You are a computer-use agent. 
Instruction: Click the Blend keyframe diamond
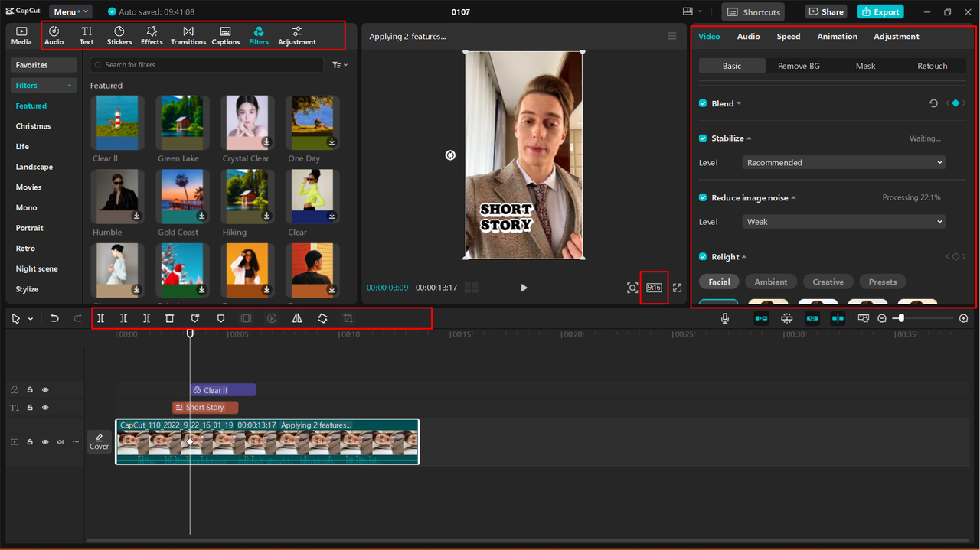pyautogui.click(x=955, y=103)
